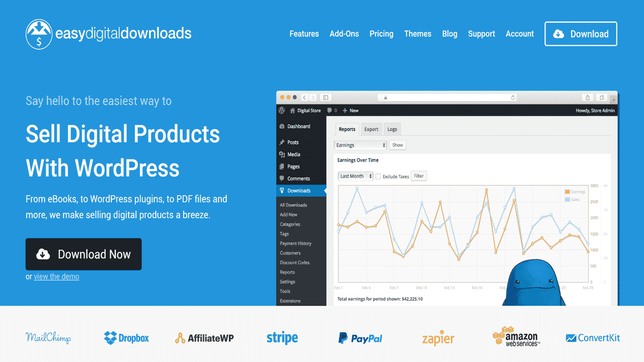Follow the view the demo link
The height and width of the screenshot is (362, 644).
(x=56, y=277)
